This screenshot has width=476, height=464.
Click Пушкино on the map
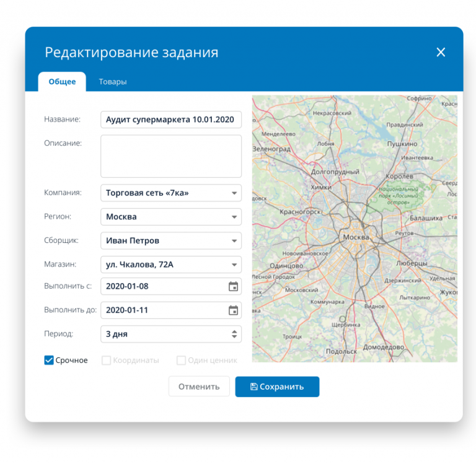click(402, 144)
